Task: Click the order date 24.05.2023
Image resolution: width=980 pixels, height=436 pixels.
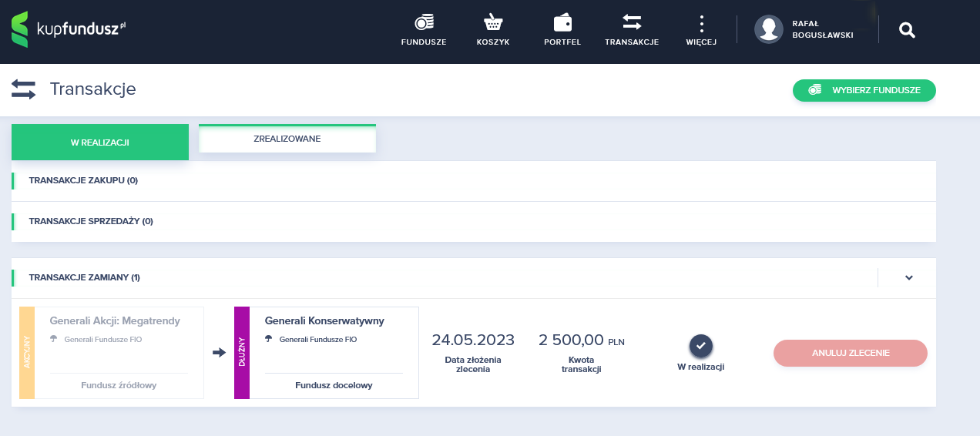Action: coord(473,340)
